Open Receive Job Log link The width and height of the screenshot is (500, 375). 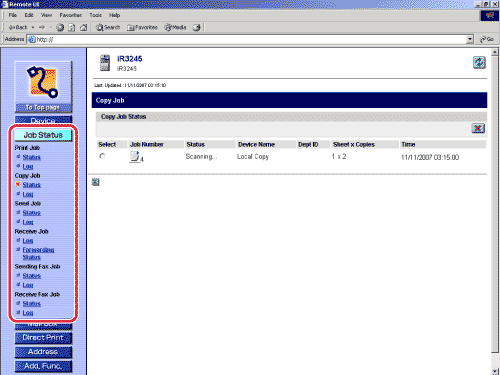[x=28, y=241]
